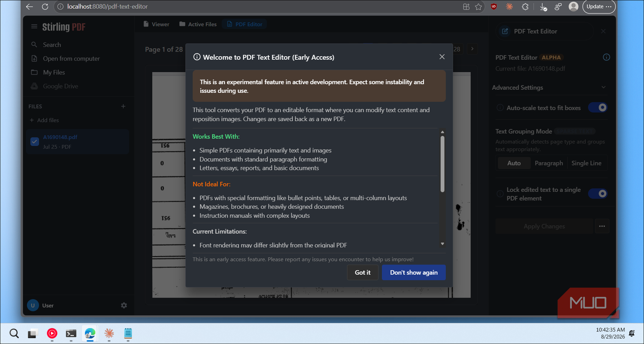Open settings gear next to User
This screenshot has height=344, width=644.
[x=124, y=305]
